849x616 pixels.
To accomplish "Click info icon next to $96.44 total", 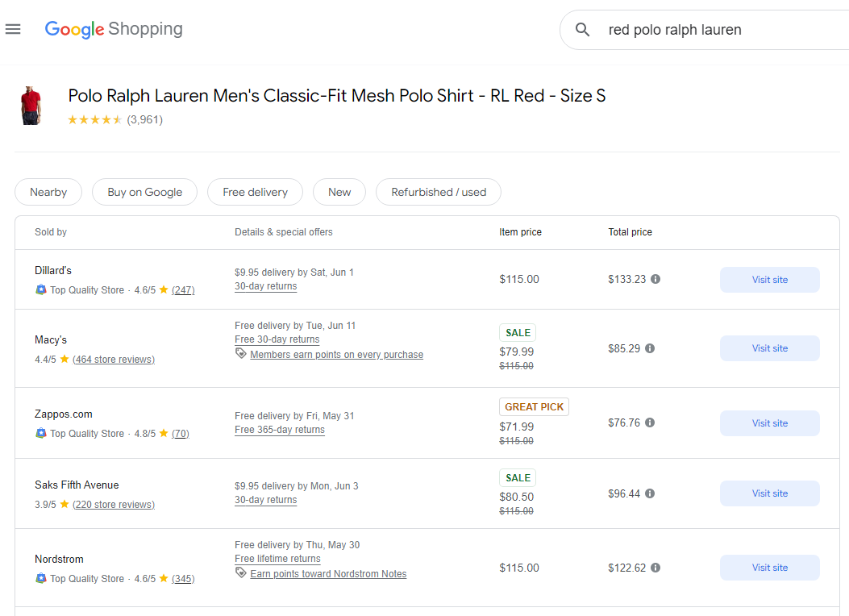I will 650,493.
